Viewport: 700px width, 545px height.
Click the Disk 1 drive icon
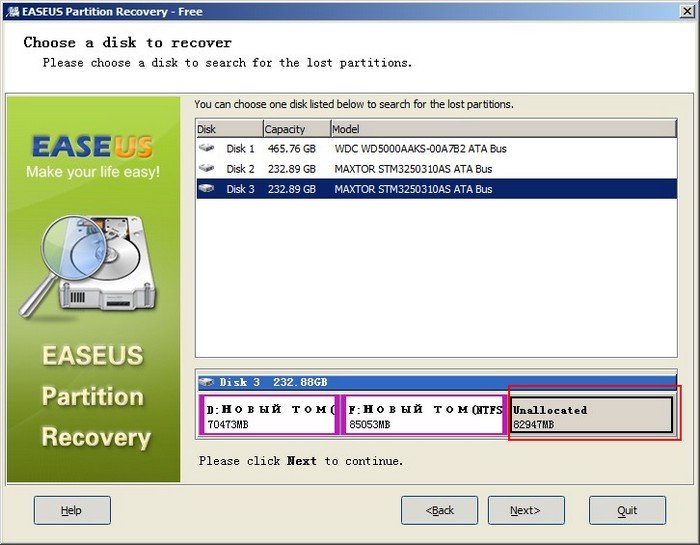click(207, 148)
